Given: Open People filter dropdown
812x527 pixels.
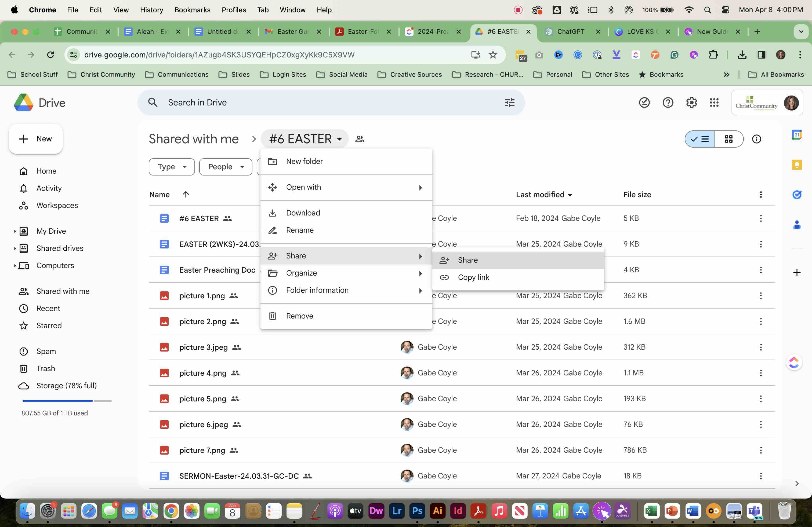Looking at the screenshot, I should point(226,167).
